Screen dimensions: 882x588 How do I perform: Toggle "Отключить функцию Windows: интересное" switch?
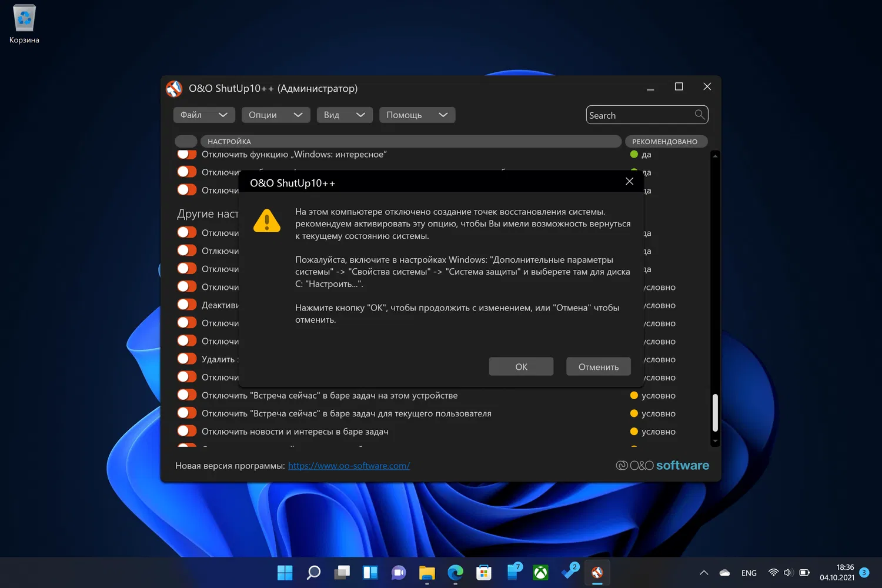[x=187, y=154]
